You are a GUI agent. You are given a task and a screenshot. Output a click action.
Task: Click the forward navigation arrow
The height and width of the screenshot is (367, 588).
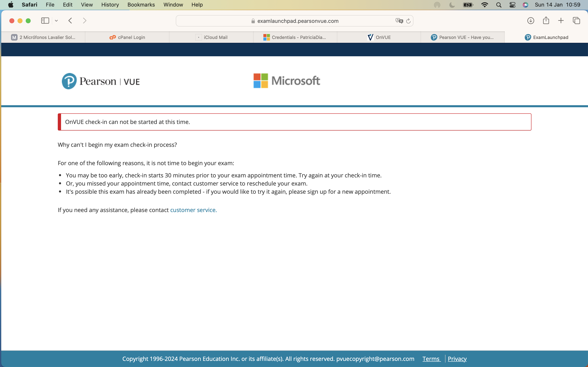tap(85, 21)
